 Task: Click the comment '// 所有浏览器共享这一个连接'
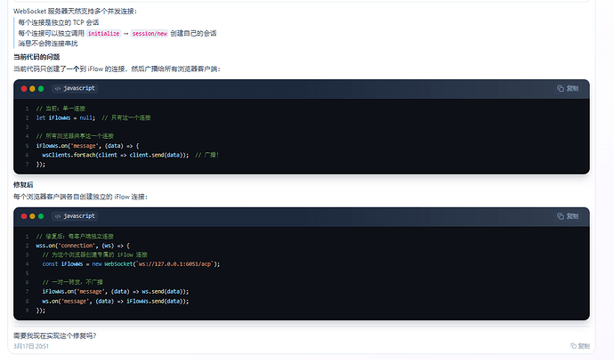75,136
